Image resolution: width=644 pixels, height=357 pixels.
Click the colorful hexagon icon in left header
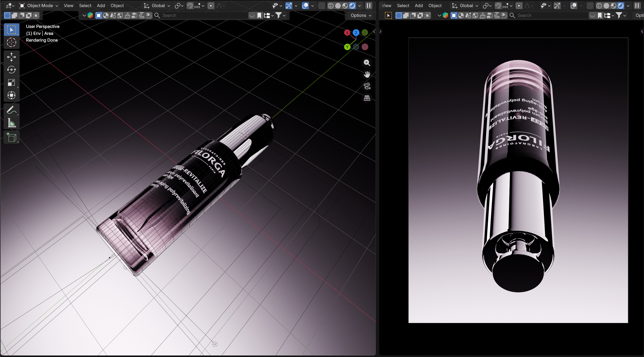90,15
